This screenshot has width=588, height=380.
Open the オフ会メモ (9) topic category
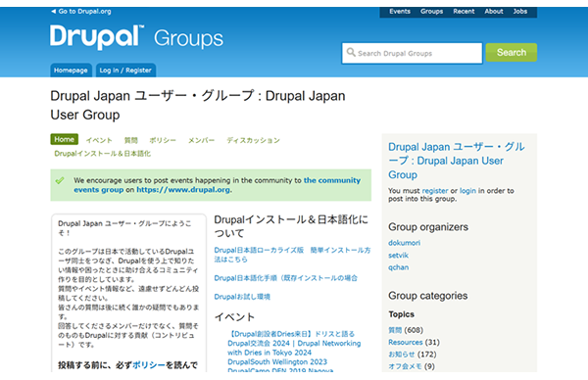tap(405, 366)
